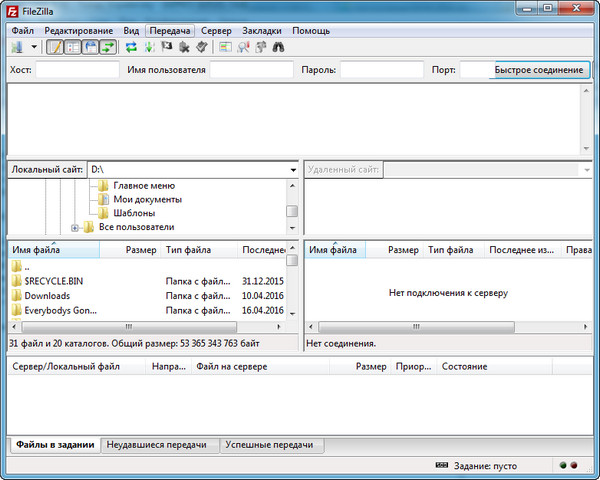Screen dimensions: 600x480
Task: Toggle the transfer queue display icon
Action: click(106, 47)
